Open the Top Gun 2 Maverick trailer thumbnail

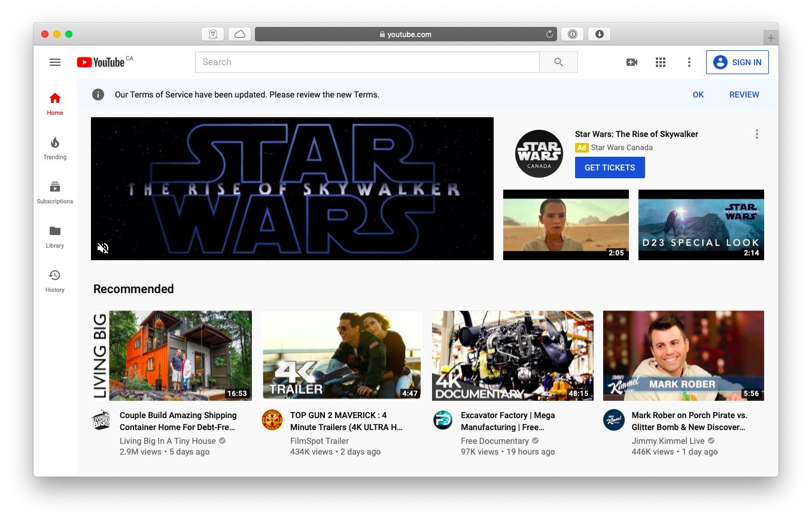[x=342, y=355]
